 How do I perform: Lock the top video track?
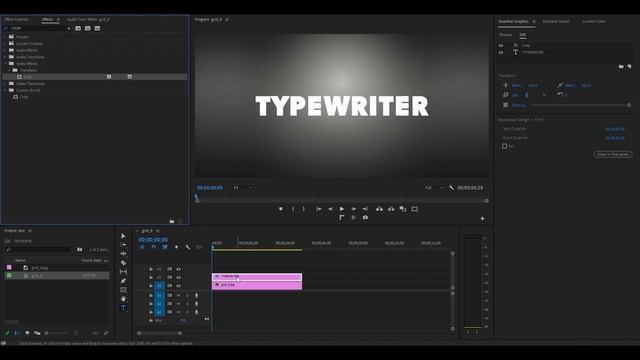(x=151, y=269)
